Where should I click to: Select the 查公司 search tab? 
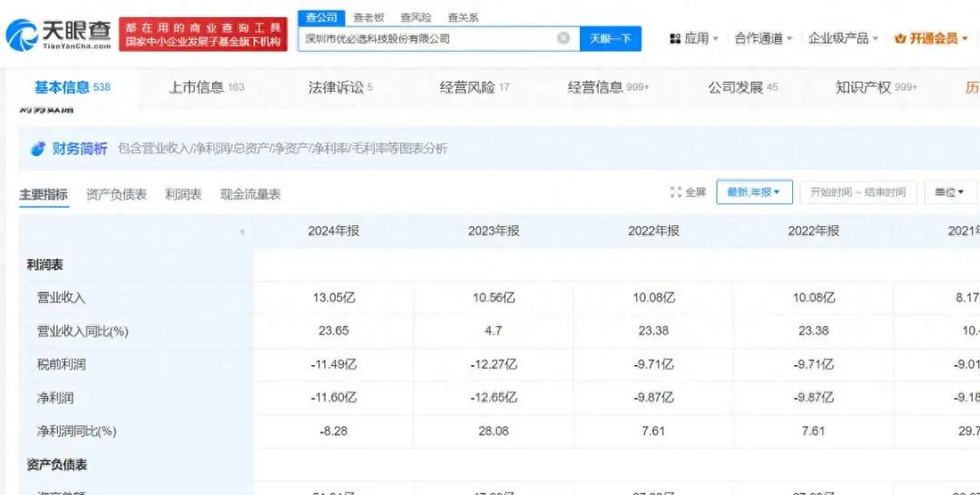(321, 17)
